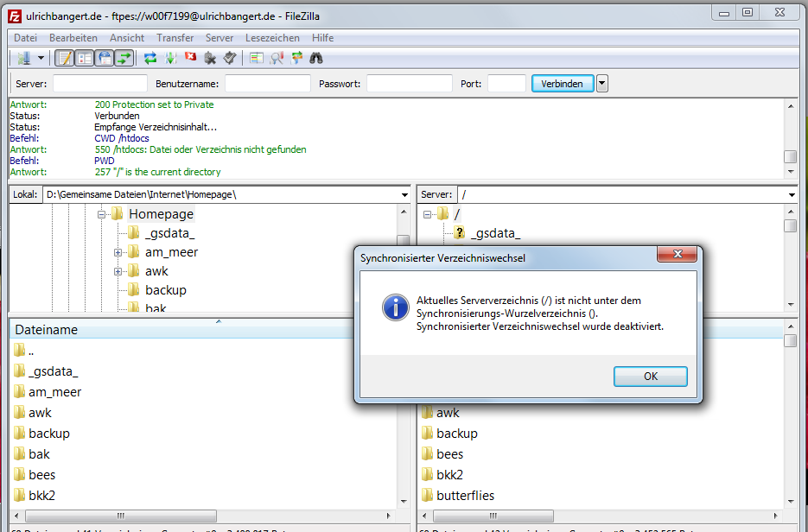Select _gsdata_ in local file list
The height and width of the screenshot is (532, 808).
(x=53, y=371)
